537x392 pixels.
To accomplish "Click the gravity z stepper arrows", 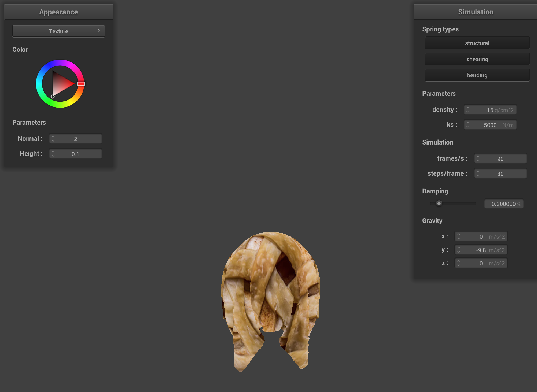I will [x=459, y=263].
